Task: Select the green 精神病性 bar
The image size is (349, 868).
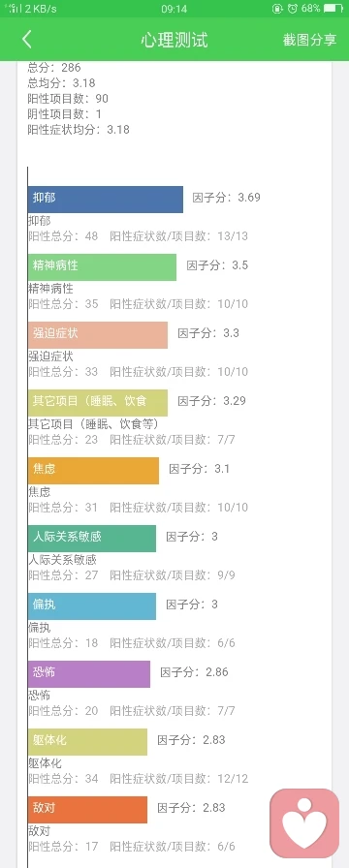Action: click(103, 267)
